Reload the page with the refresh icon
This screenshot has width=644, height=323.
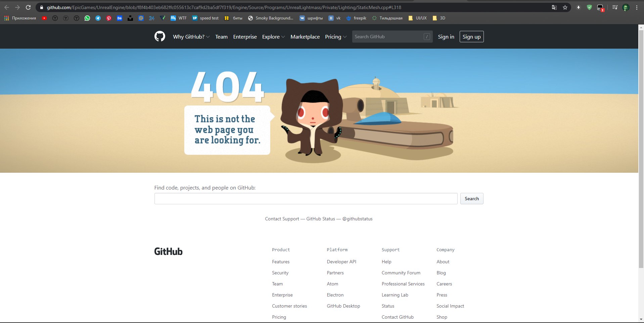28,7
